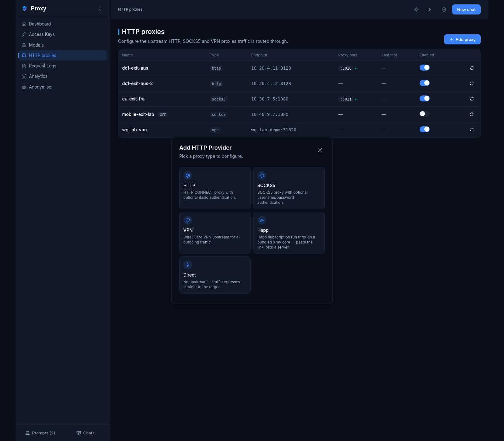504x441 pixels.
Task: Enable the mobile-exit-lab proxy toggle
Action: click(x=425, y=114)
